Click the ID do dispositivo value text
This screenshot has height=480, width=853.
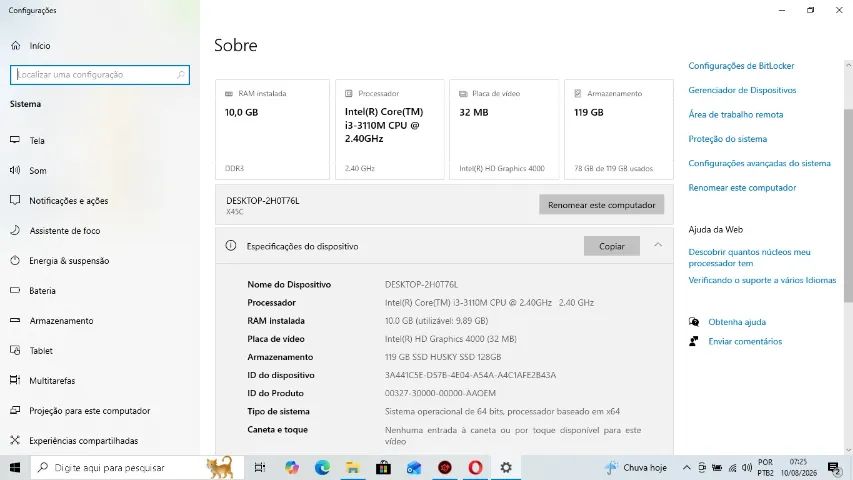(470, 375)
